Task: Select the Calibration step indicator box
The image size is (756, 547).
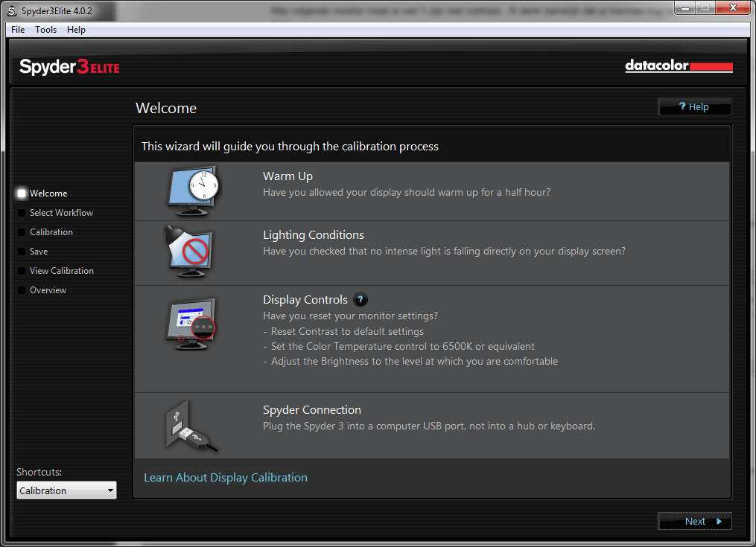Action: coord(22,231)
